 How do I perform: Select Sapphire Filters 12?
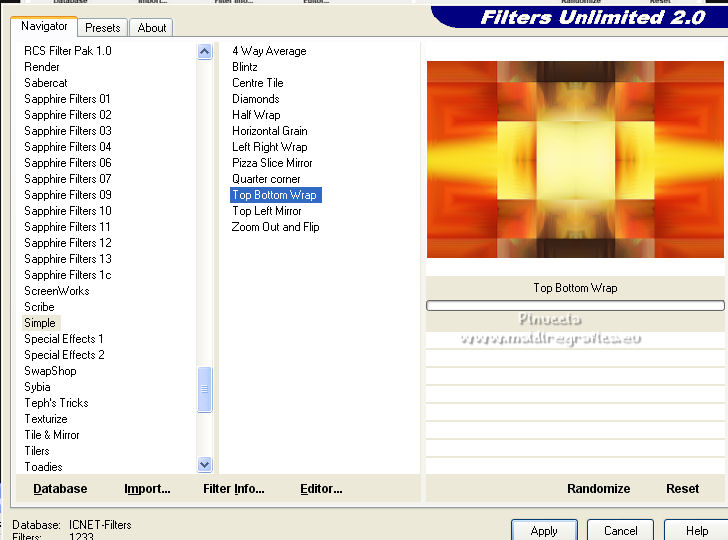tap(68, 243)
